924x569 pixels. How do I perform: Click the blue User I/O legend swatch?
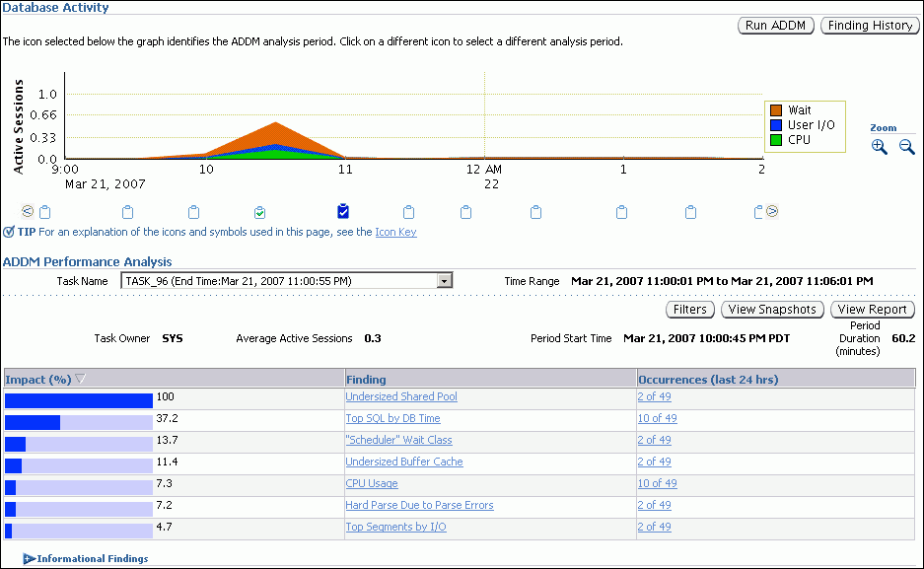(776, 125)
